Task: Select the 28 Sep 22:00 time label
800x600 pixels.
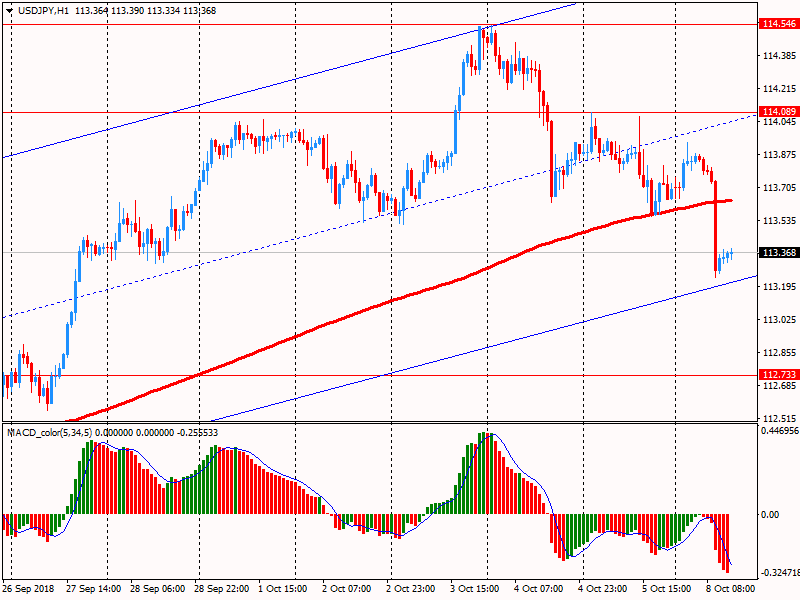Action: click(x=222, y=589)
